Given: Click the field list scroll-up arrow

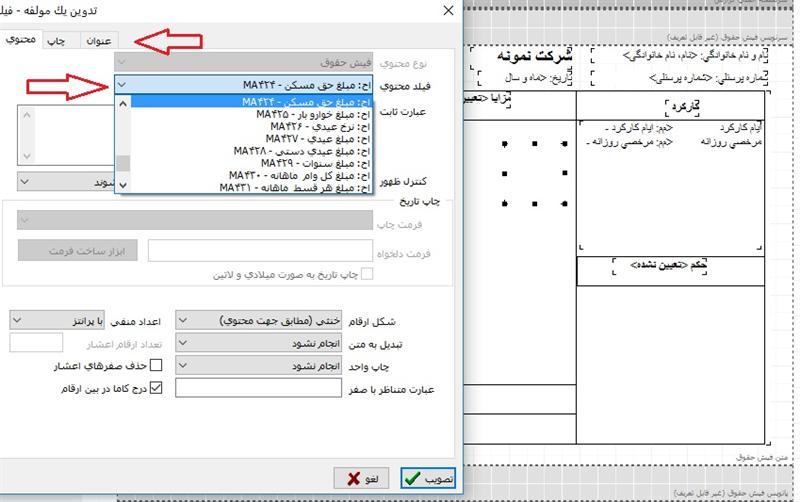Looking at the screenshot, I should coord(123,102).
